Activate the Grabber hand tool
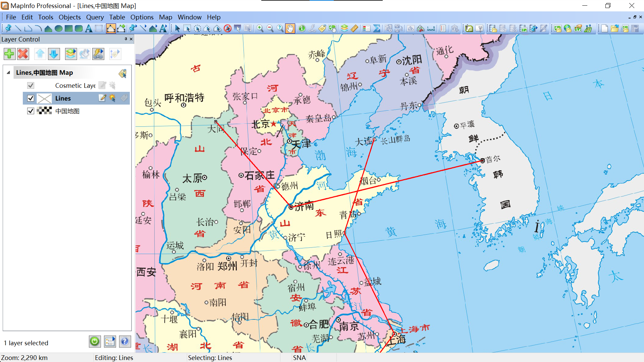Viewport: 644px width, 362px height. tap(290, 28)
